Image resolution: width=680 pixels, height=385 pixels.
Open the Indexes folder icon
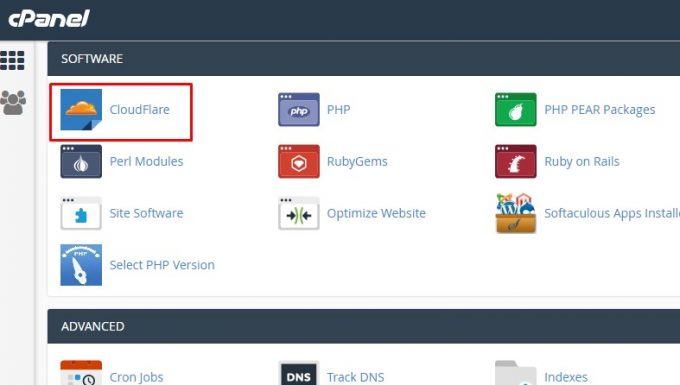coord(516,373)
